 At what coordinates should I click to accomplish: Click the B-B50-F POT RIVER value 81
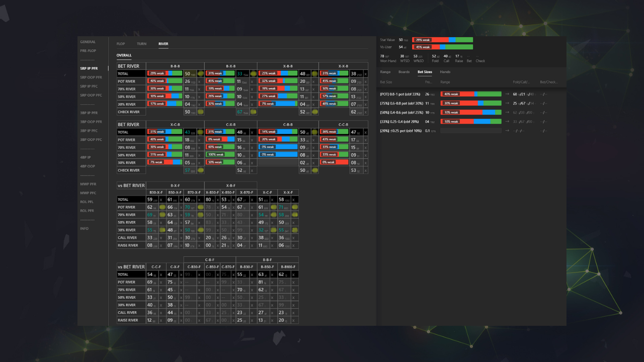[261, 282]
